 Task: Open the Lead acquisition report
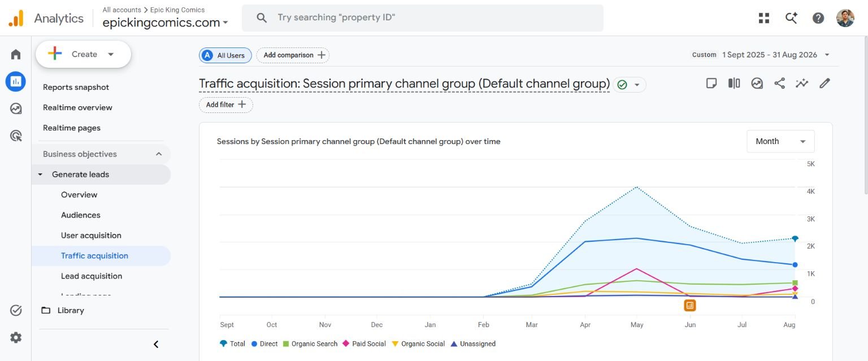click(x=92, y=276)
